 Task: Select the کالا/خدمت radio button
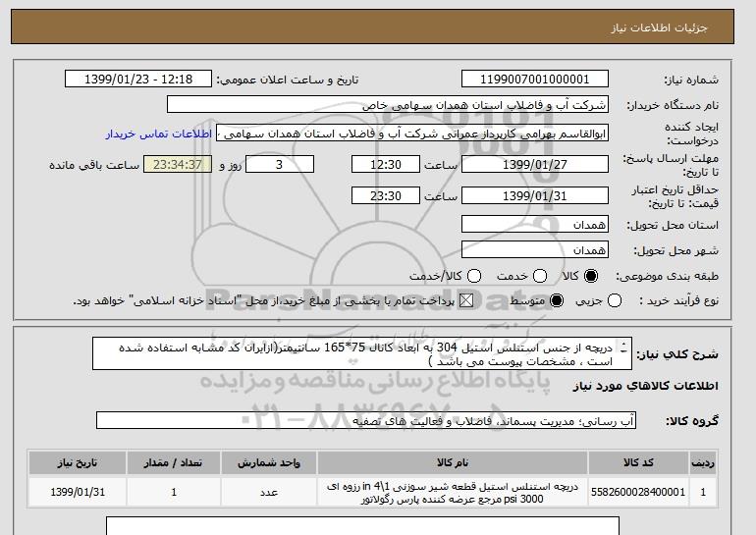(x=474, y=276)
